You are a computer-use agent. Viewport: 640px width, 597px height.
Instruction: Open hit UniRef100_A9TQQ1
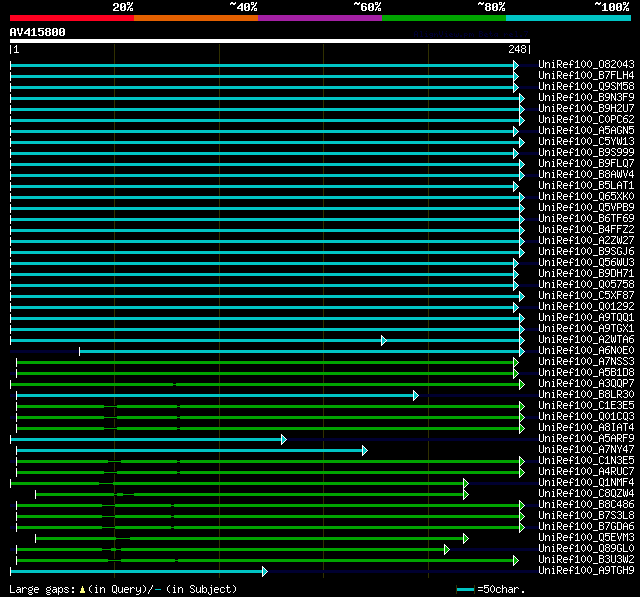[x=586, y=318]
